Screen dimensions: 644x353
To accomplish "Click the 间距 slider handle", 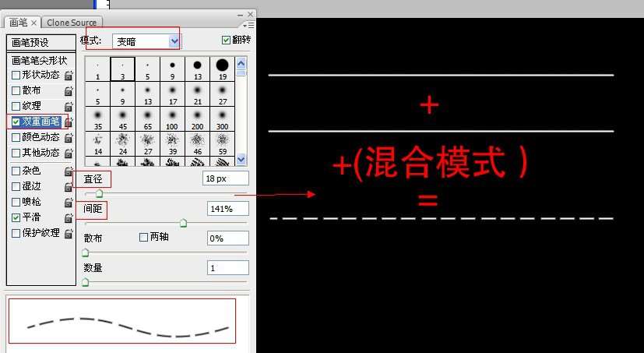I will click(184, 223).
